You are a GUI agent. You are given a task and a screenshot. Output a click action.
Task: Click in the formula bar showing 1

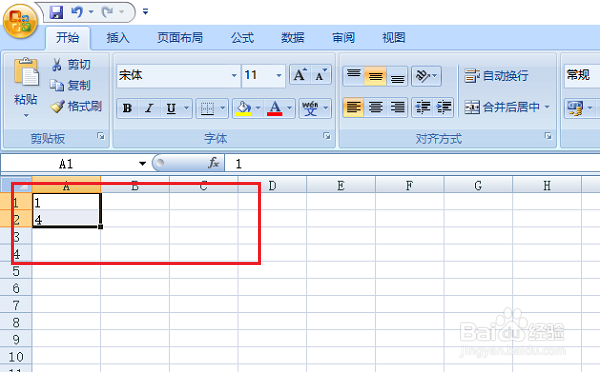coord(412,164)
